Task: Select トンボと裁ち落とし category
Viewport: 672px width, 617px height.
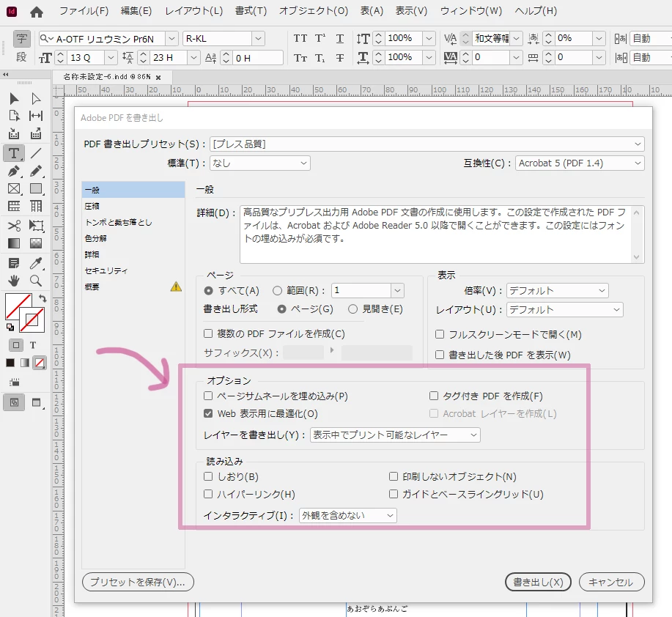Action: point(133,222)
